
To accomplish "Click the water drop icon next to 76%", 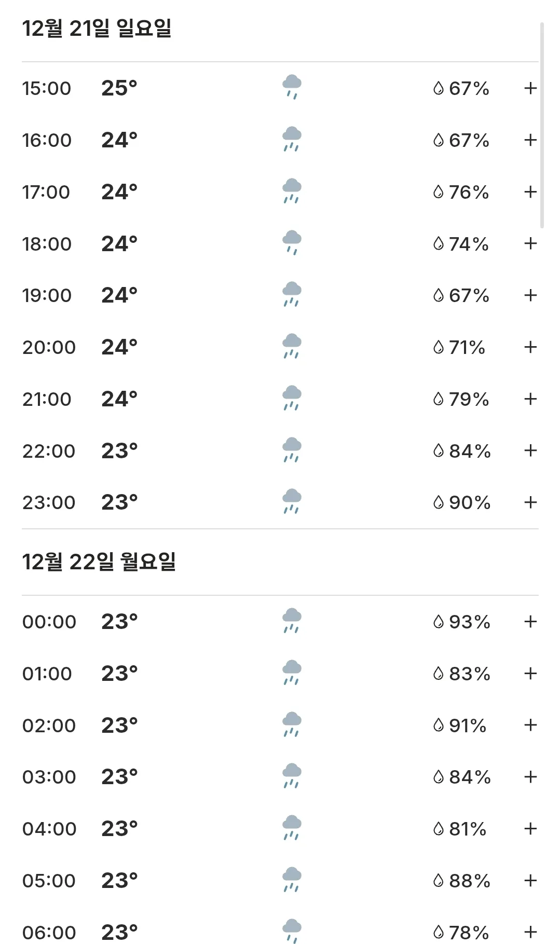I will [439, 192].
